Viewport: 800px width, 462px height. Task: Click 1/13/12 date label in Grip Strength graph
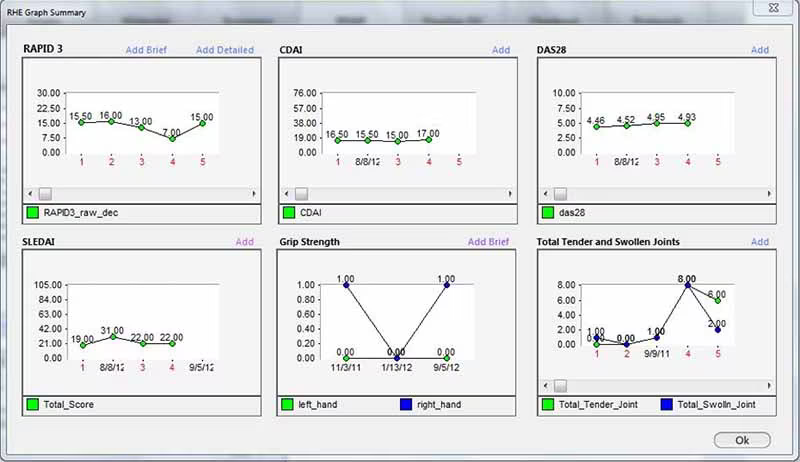pos(396,367)
